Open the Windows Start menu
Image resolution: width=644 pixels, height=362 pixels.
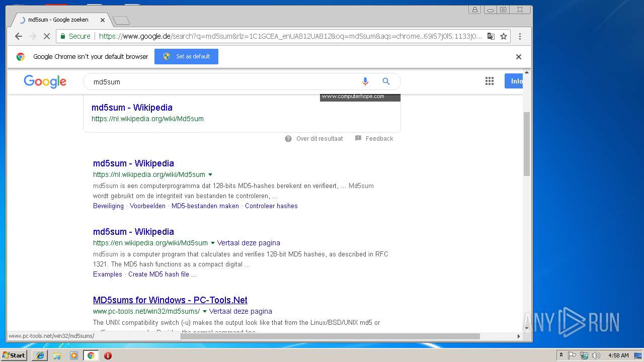[x=14, y=355]
